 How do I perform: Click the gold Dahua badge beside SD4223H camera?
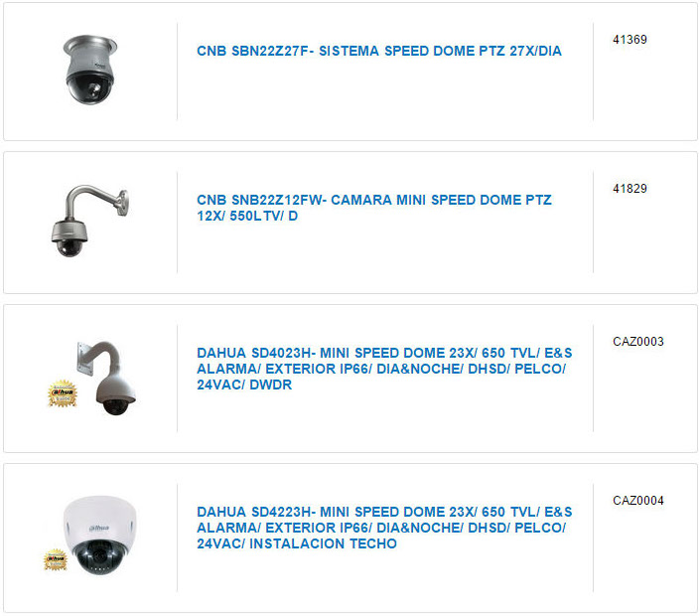(x=56, y=559)
